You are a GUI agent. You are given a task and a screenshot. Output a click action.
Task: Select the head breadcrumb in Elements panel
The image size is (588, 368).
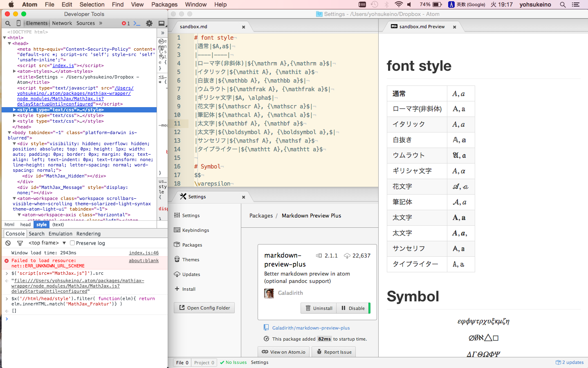[25, 224]
